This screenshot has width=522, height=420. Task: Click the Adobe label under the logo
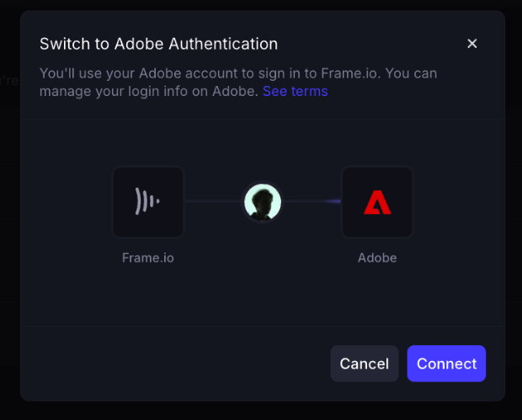376,258
